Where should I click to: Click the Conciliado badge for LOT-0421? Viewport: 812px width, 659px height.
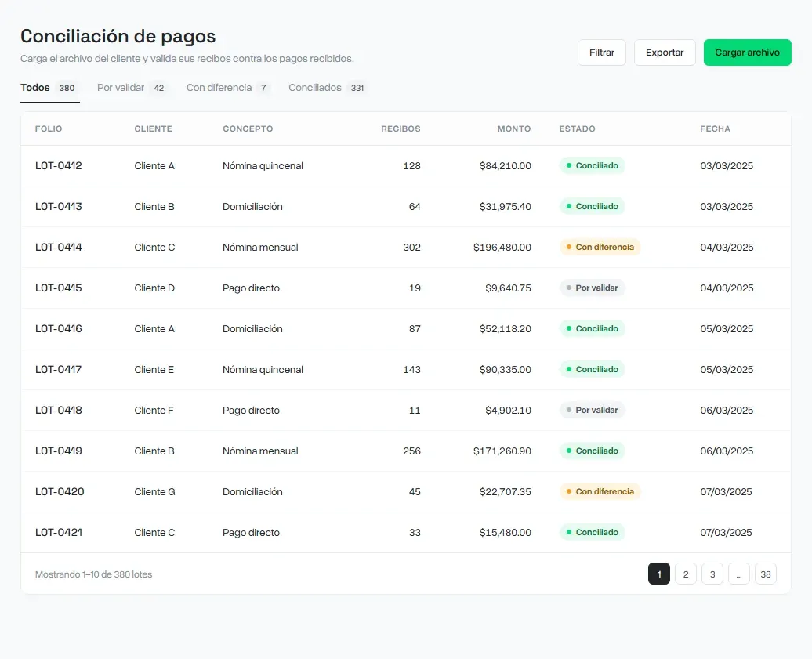[592, 532]
